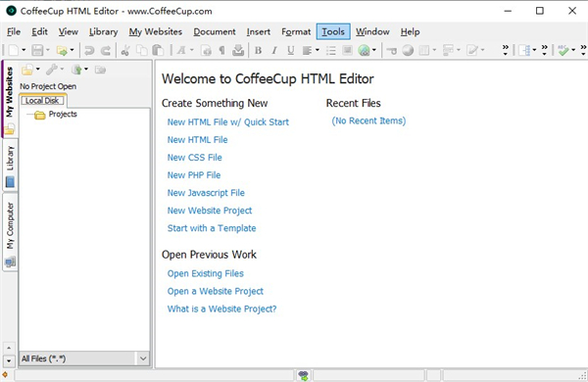Click the upload green arrow sidebar icon

coord(76,70)
